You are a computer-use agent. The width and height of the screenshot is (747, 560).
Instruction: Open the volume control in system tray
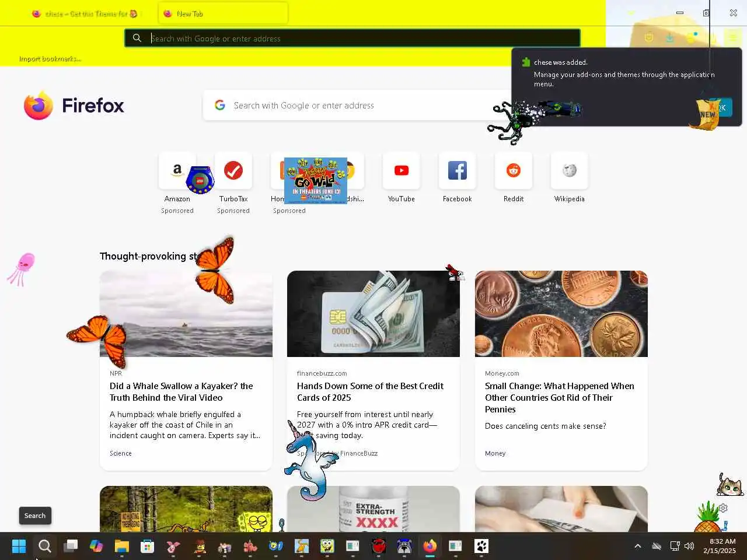tap(689, 546)
